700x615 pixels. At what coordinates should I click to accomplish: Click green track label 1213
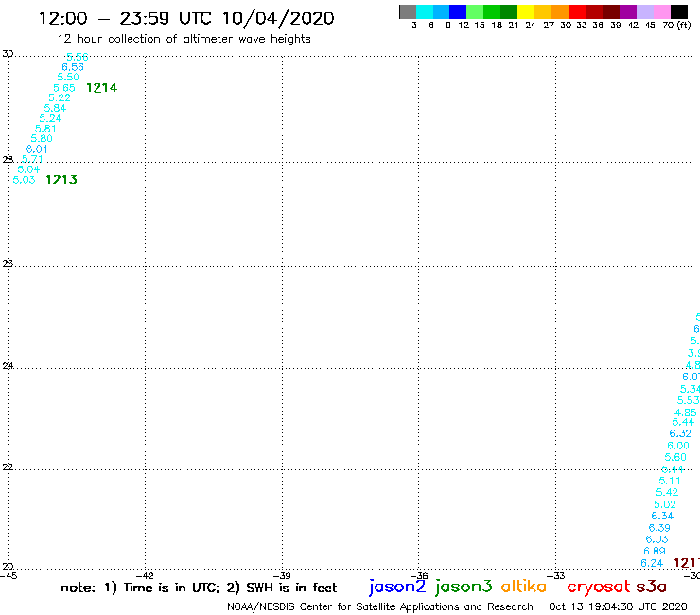[61, 180]
